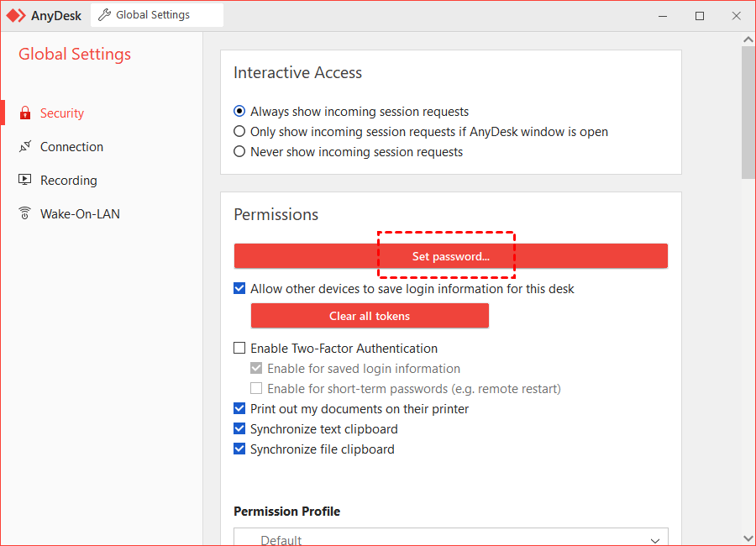Image resolution: width=756 pixels, height=546 pixels.
Task: Click the Recording sidebar icon
Action: click(x=25, y=180)
